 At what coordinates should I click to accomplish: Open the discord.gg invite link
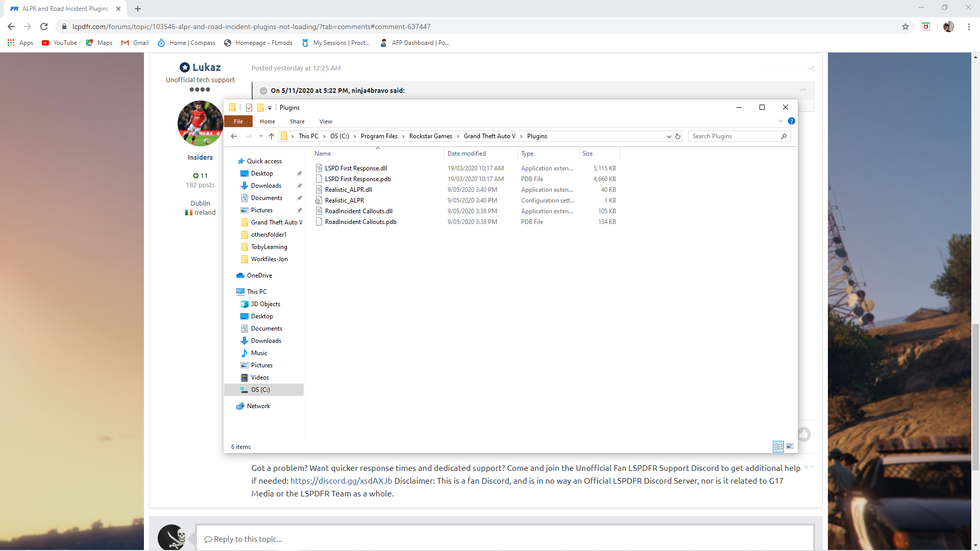point(341,481)
